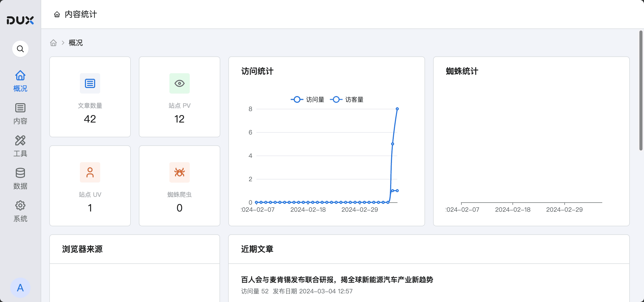Click the chart data point at value 8
The height and width of the screenshot is (302, 644).
[397, 109]
